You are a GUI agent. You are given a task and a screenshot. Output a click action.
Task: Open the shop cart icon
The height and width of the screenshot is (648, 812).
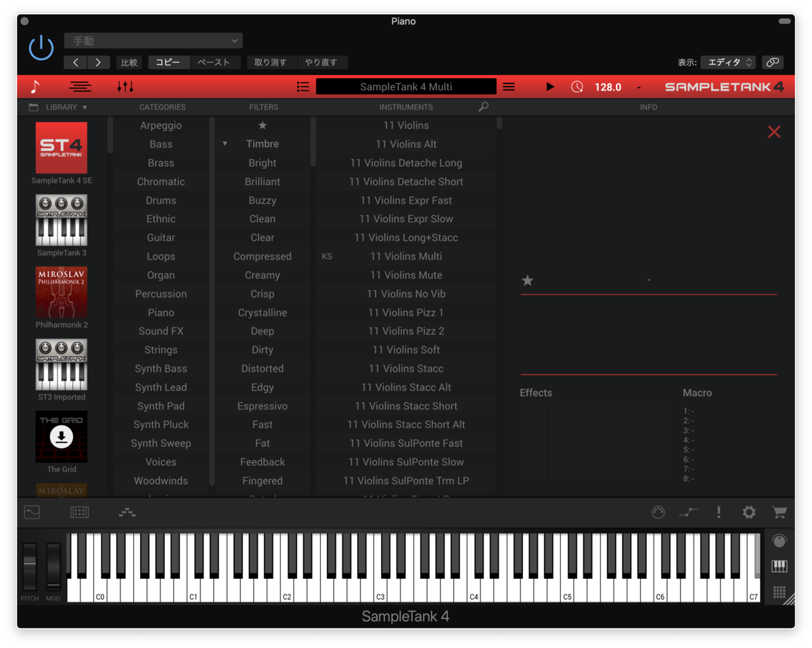tap(780, 513)
